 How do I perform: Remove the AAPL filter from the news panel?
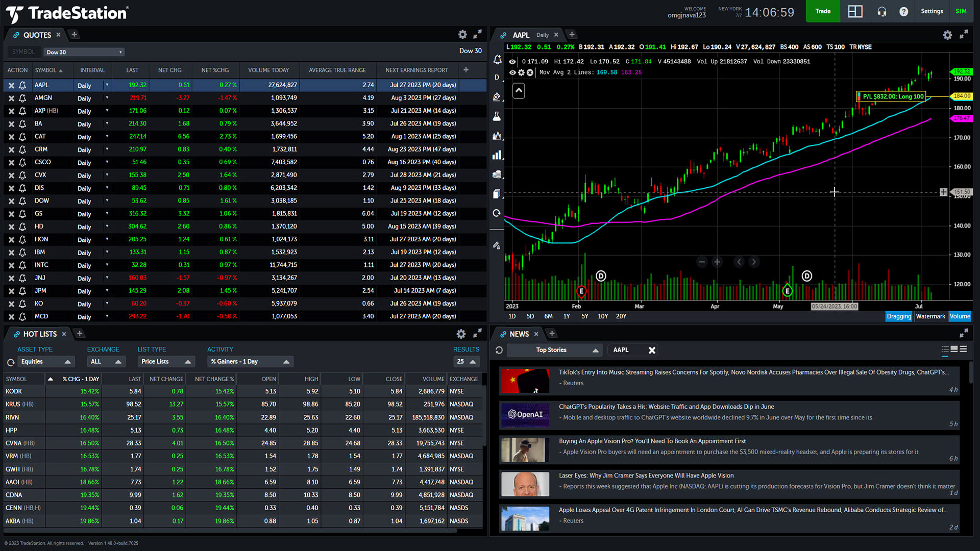(652, 350)
